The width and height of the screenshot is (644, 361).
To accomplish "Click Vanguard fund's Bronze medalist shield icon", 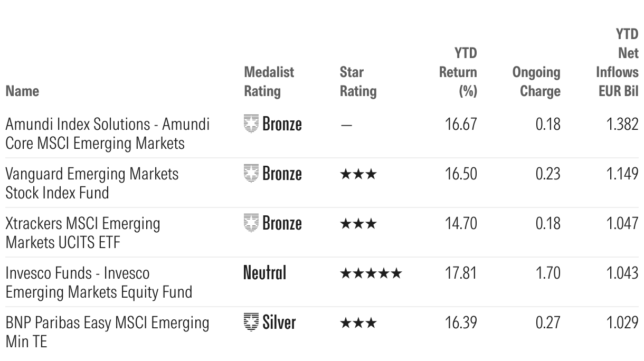I will (251, 174).
